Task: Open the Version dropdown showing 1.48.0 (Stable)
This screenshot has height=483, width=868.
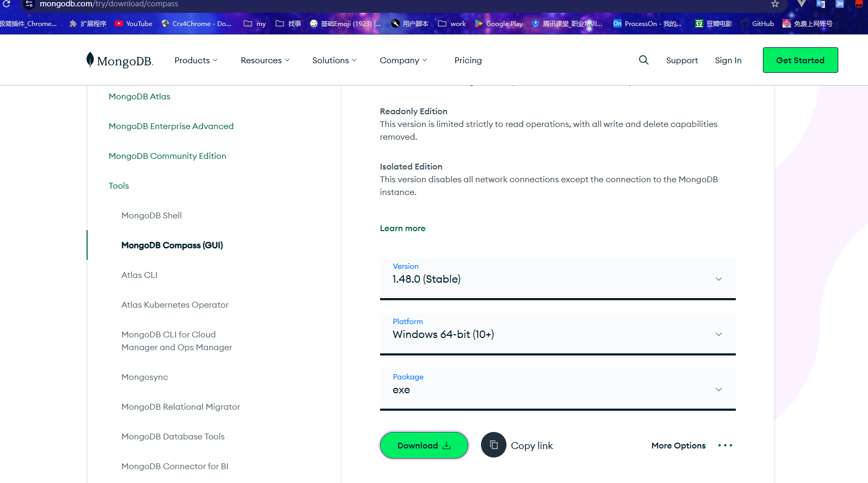Action: pos(558,278)
